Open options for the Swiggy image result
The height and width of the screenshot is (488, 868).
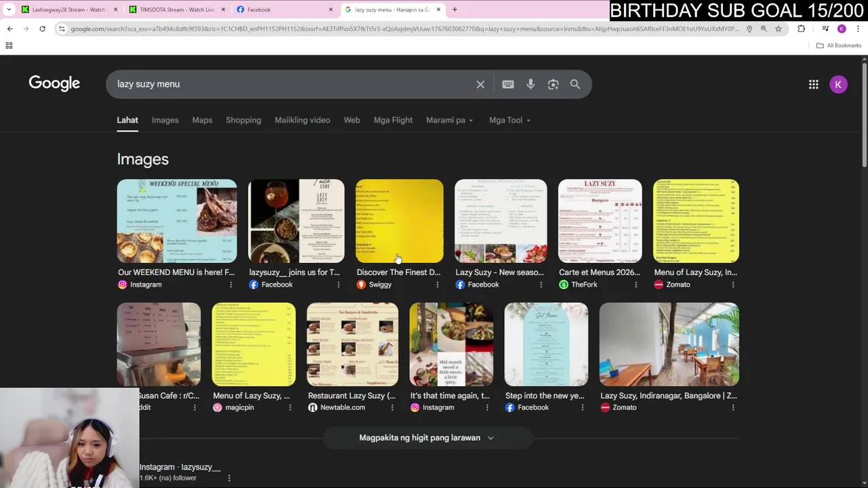437,285
